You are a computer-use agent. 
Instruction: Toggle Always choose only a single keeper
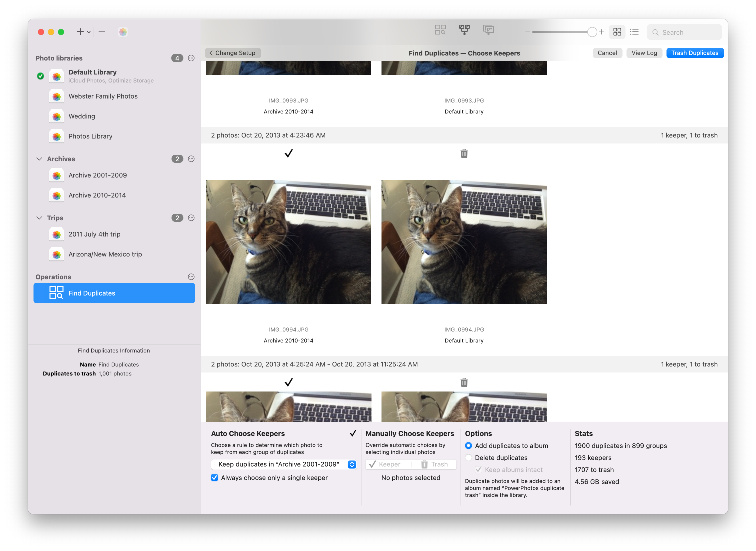click(215, 477)
